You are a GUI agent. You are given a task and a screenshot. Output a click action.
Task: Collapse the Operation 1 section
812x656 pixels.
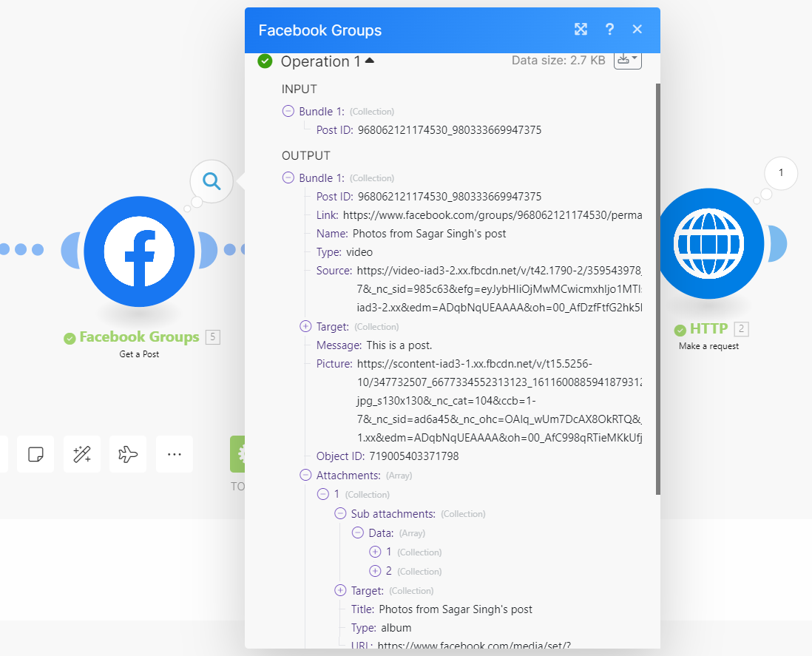coord(369,61)
